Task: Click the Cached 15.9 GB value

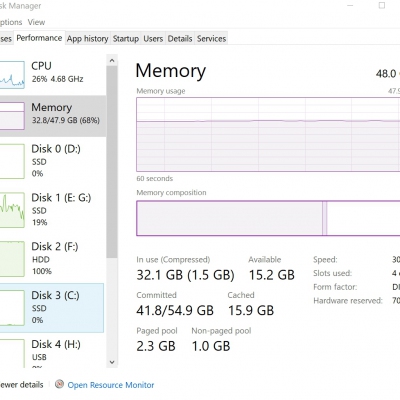Action: pos(251,310)
